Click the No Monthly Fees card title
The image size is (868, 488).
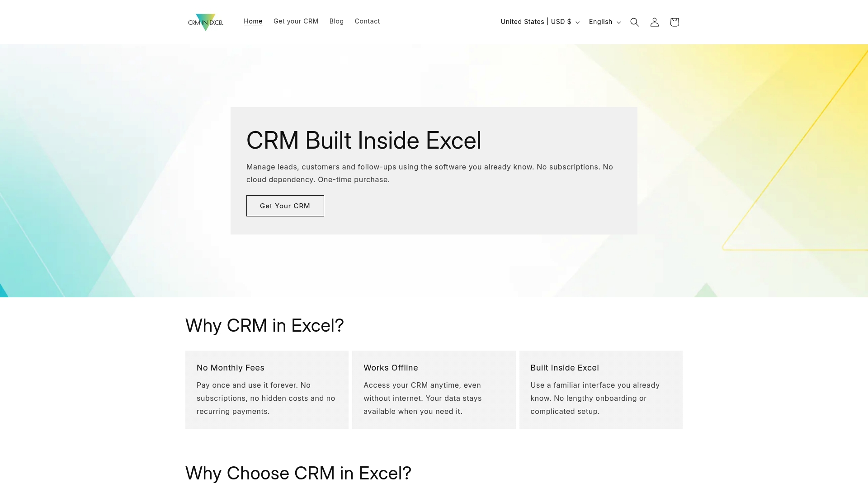(230, 368)
